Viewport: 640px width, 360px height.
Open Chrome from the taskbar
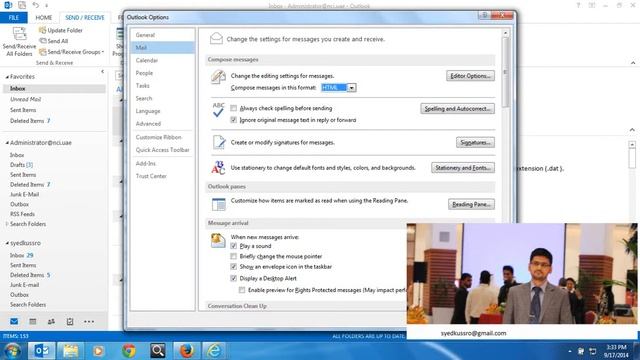pos(129,351)
